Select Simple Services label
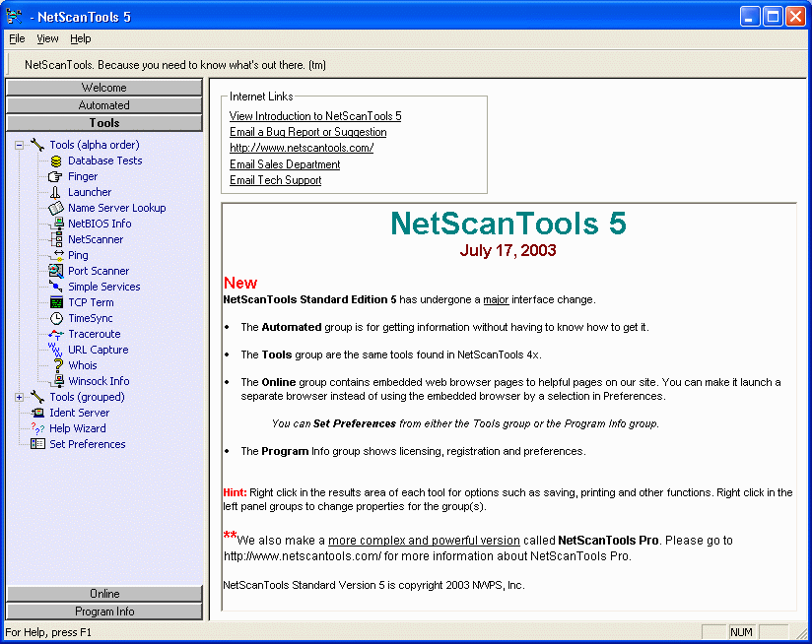 point(104,287)
